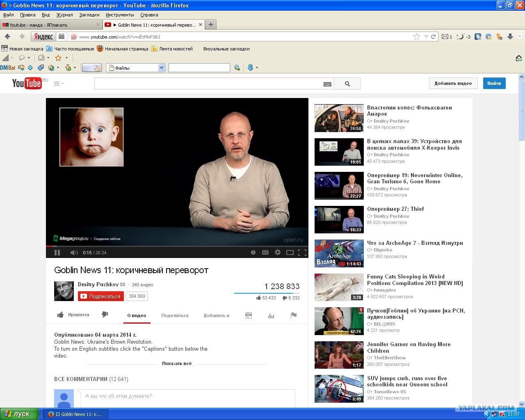This screenshot has width=525, height=420.
Task: Open the Jennifer Garner on Having More Children video
Action: 409,347
